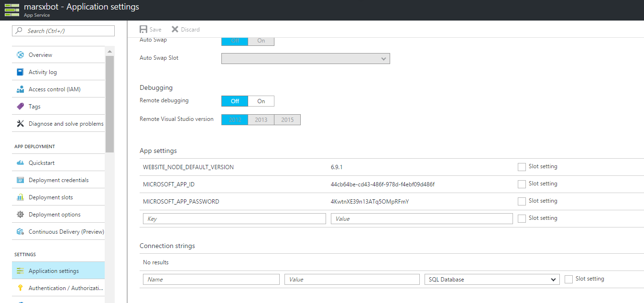Click the Diagnose and solve problems wrench icon
The width and height of the screenshot is (644, 303).
pos(20,124)
